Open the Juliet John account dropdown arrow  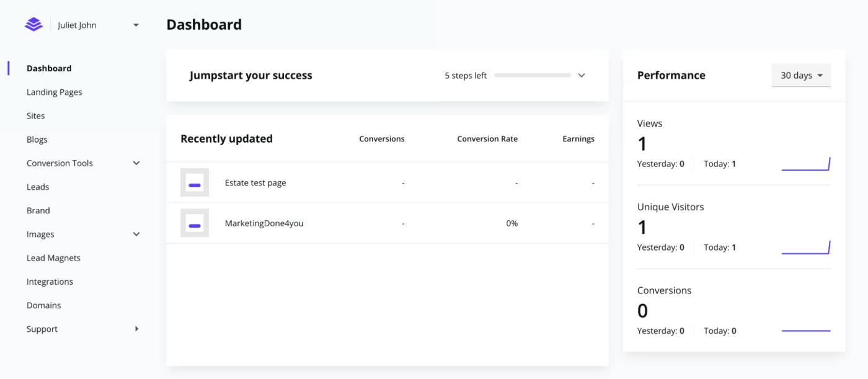136,25
